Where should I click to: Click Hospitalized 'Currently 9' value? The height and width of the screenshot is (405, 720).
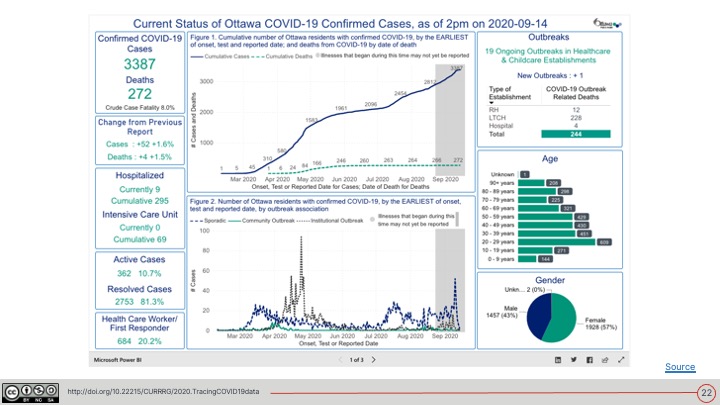(140, 190)
